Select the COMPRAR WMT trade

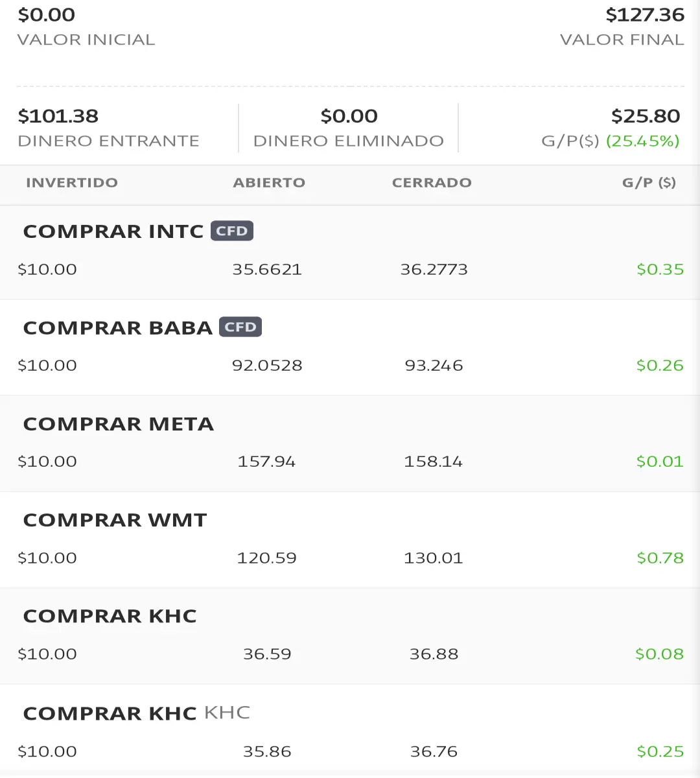tap(350, 539)
